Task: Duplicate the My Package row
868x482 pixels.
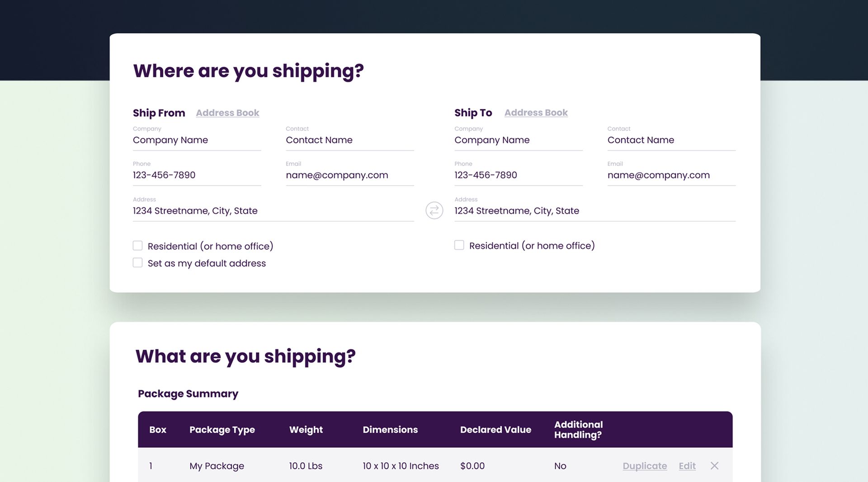Action: coord(645,466)
